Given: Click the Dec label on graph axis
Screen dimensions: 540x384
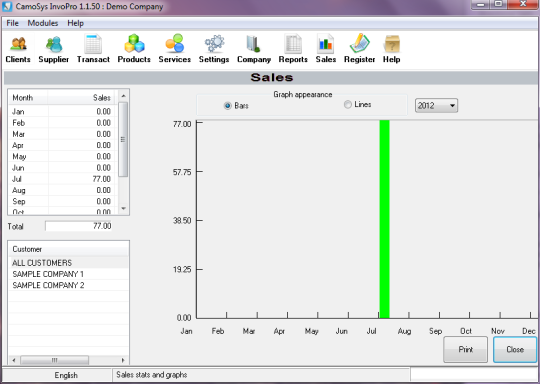Looking at the screenshot, I should click(x=529, y=331).
